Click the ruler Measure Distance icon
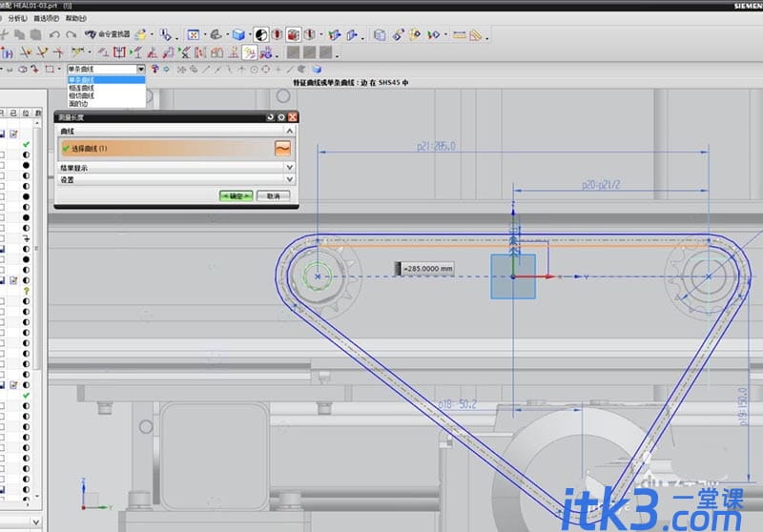Image resolution: width=763 pixels, height=532 pixels. click(459, 35)
